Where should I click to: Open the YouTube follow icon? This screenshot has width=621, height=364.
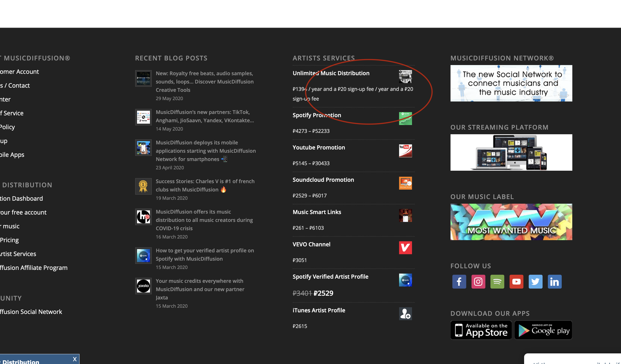pos(516,281)
